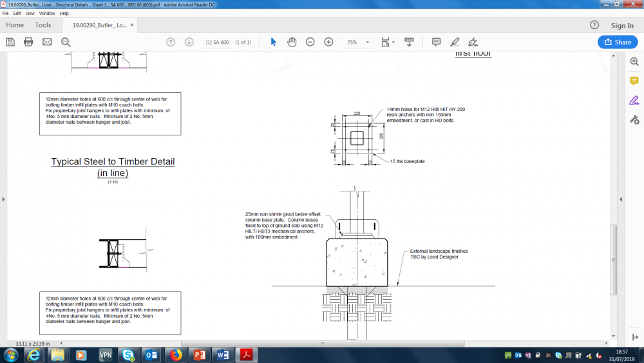Image resolution: width=644 pixels, height=363 pixels.
Task: Select the 19.00290_Butler_Lo... document tab
Action: tap(99, 25)
